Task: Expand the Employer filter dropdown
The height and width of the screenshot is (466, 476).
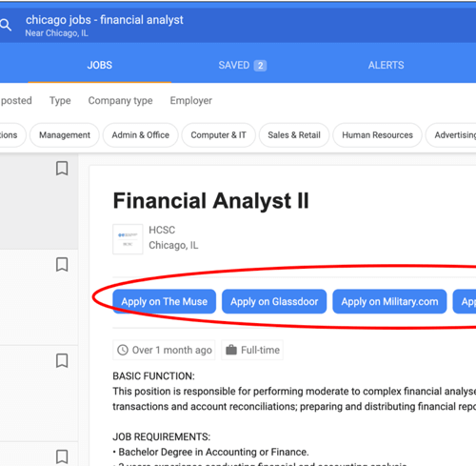Action: [191, 101]
